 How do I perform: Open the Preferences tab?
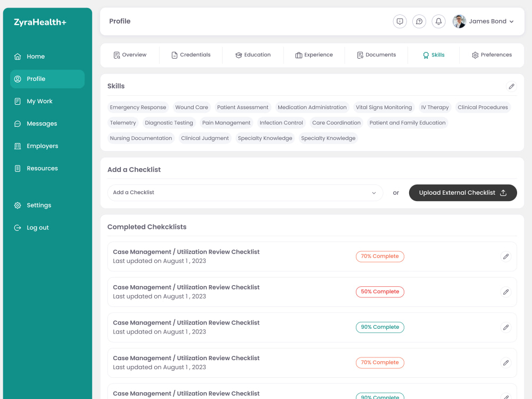pyautogui.click(x=492, y=55)
